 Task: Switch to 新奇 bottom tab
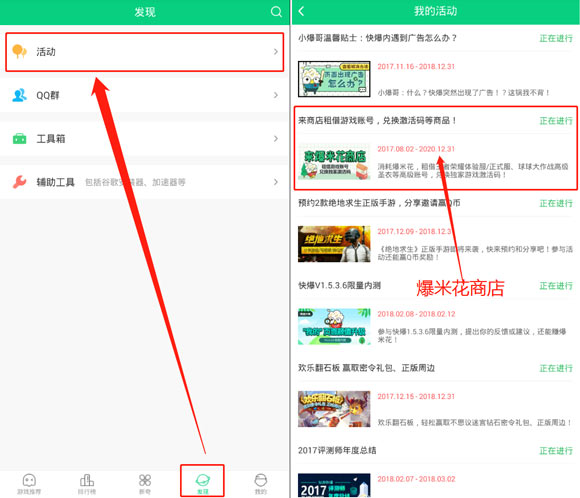145,484
